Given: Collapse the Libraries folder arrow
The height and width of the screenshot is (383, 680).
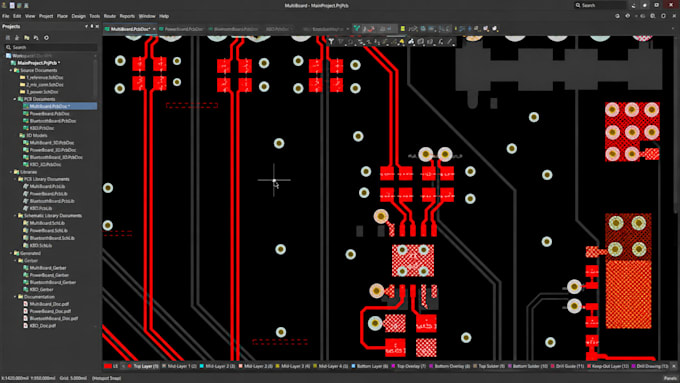Looking at the screenshot, I should pyautogui.click(x=11, y=172).
